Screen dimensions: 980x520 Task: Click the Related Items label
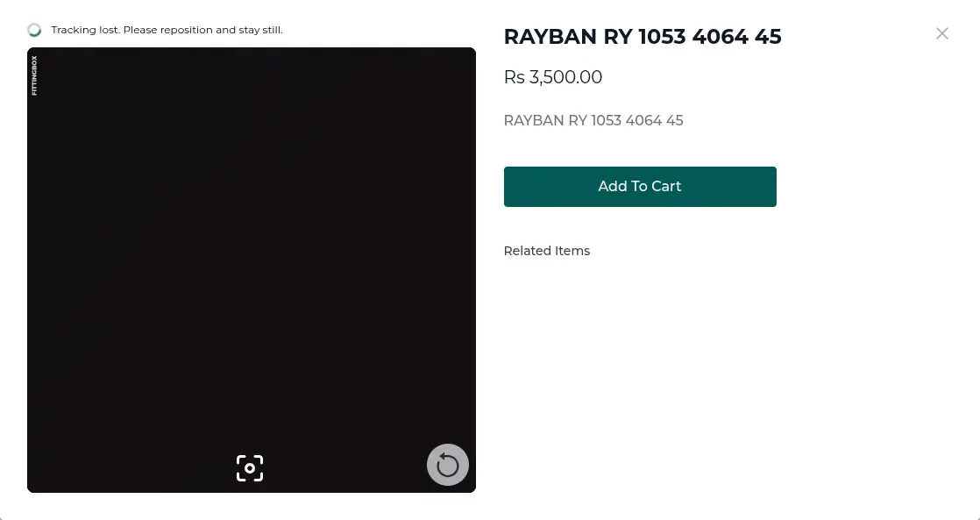547,251
